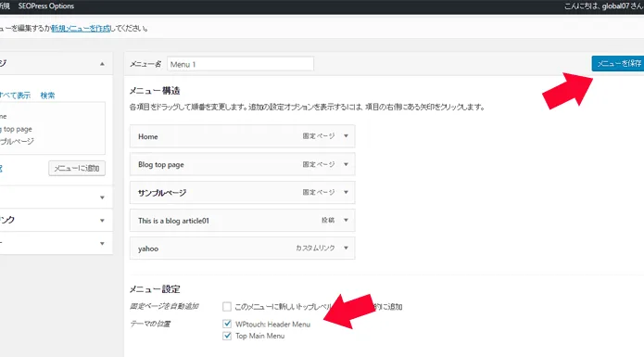Click the blue メニューを保存 save button
Image resolution: width=644 pixels, height=357 pixels.
[618, 64]
